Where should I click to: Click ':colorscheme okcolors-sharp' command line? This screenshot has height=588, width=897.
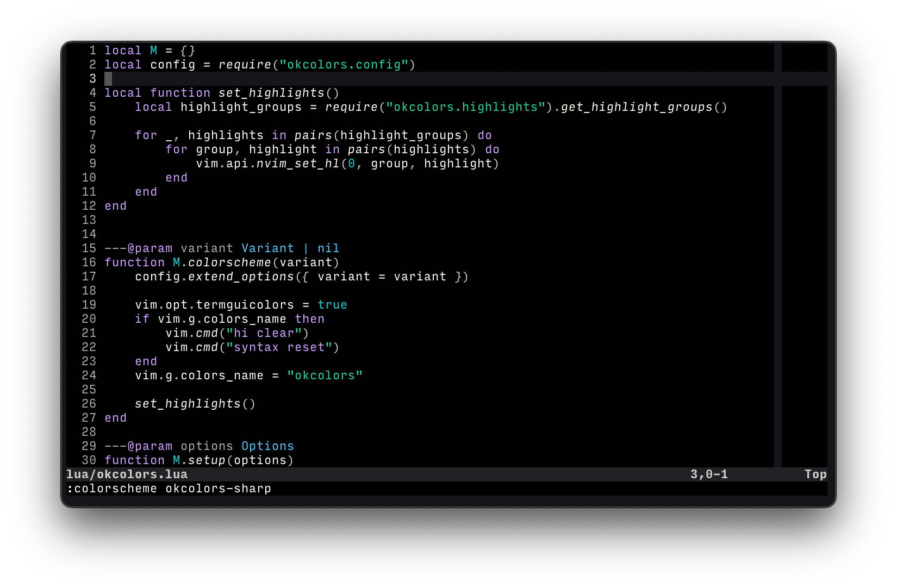point(169,489)
